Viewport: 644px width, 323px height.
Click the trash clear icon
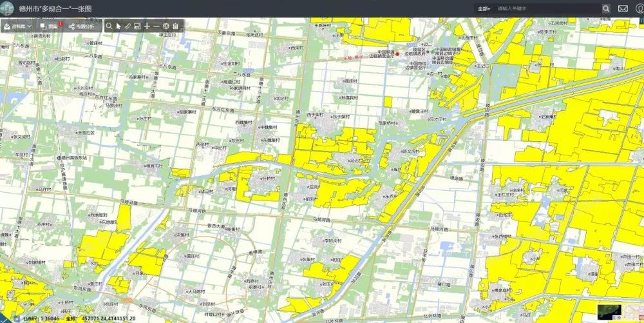click(x=175, y=26)
